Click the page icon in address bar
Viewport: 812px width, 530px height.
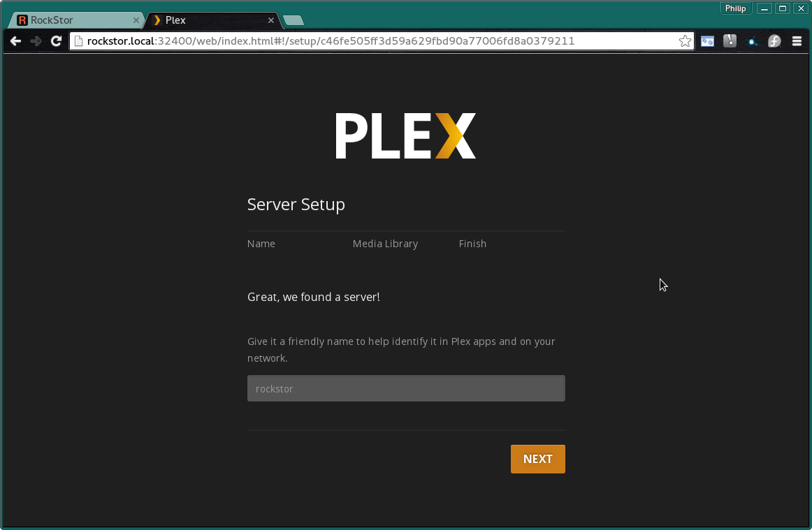(x=78, y=41)
